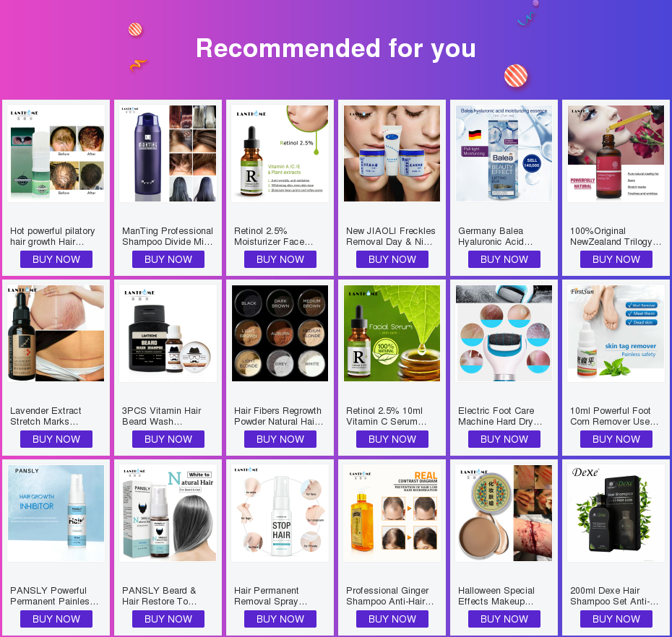Open the 200ml Dexe Hair Shampoo picture
This screenshot has width=672, height=637.
click(616, 513)
